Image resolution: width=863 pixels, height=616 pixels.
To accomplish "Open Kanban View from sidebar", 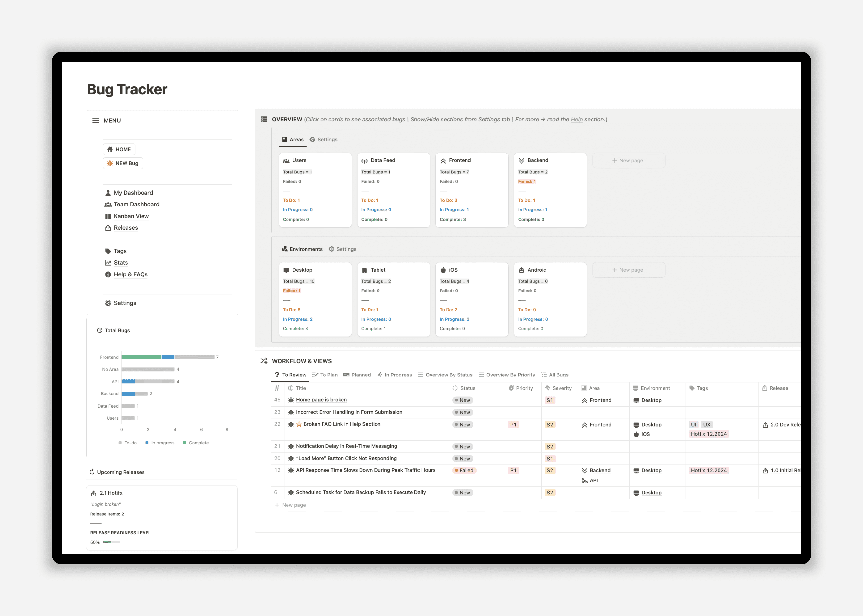I will tap(131, 216).
